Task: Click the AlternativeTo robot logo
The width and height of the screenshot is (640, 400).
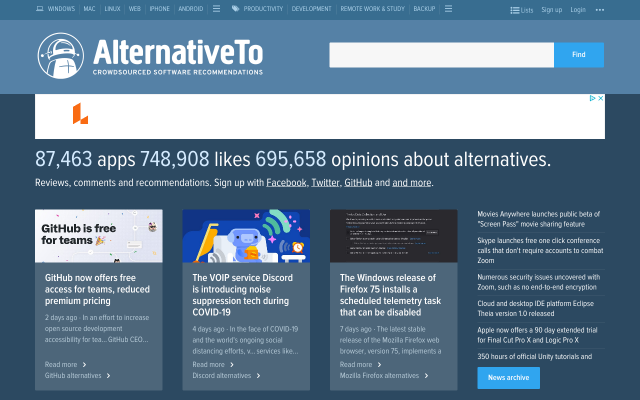Action: [61, 56]
